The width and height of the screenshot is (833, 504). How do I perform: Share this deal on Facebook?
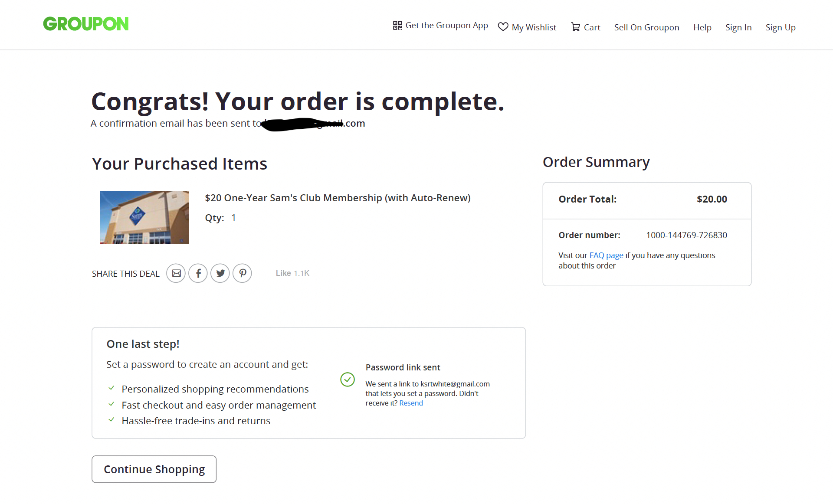click(198, 273)
